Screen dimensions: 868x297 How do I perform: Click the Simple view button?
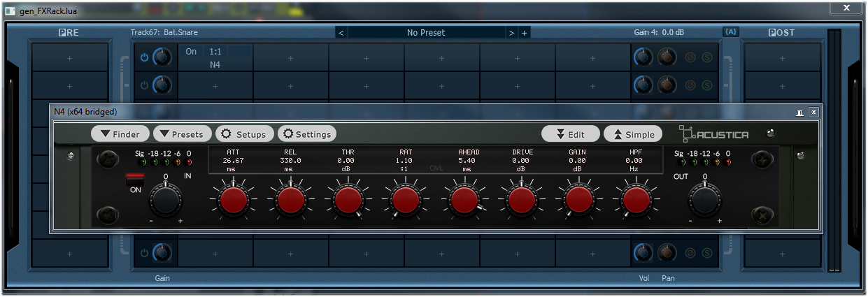(x=633, y=134)
